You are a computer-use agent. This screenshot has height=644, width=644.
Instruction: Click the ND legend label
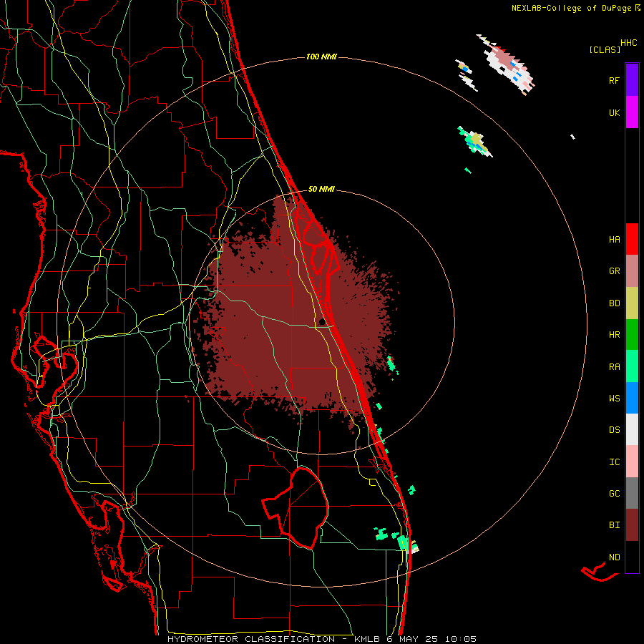614,557
